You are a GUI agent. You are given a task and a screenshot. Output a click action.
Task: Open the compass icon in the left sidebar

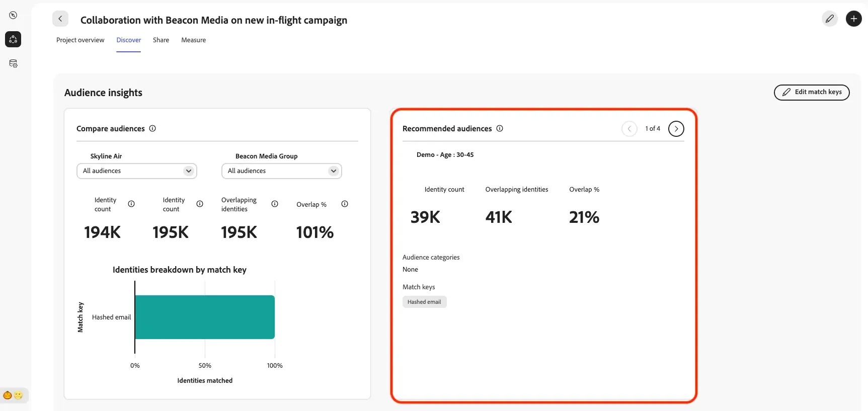tap(13, 15)
